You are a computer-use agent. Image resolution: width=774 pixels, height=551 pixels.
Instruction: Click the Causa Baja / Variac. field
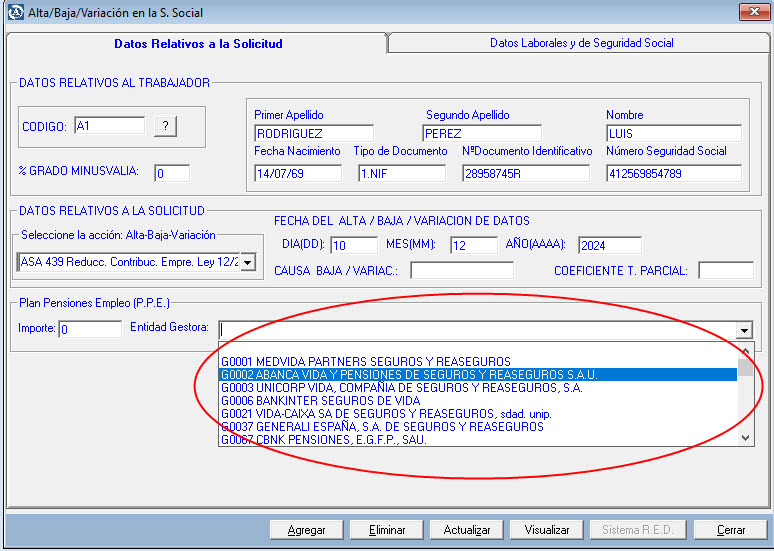(461, 270)
